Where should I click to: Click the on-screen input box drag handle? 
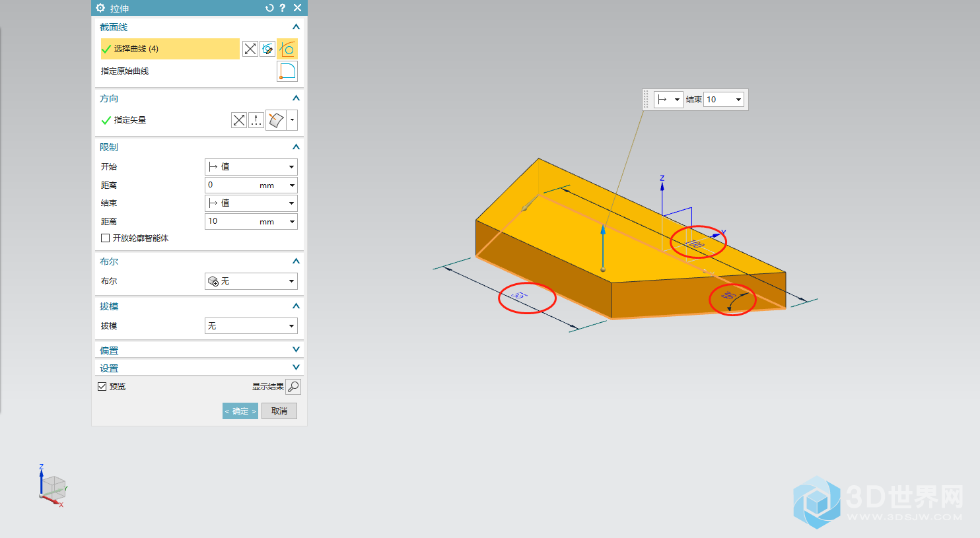tap(646, 100)
